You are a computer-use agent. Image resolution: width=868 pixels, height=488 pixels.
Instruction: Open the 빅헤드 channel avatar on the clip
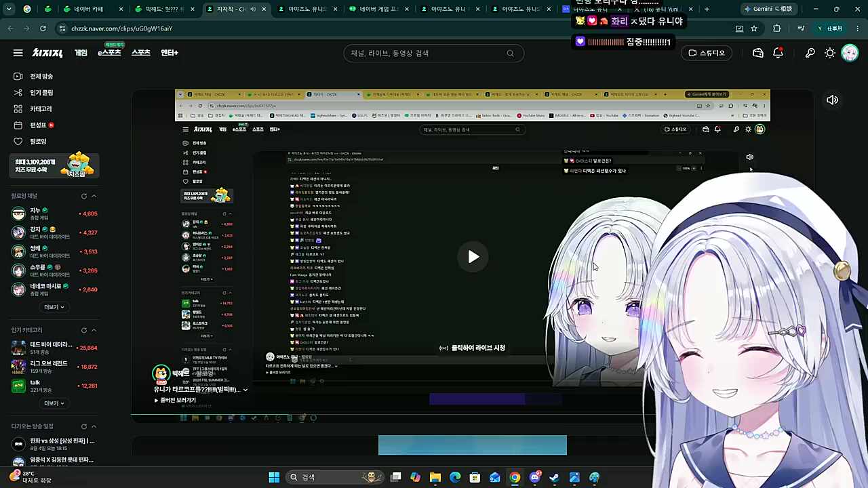click(x=161, y=373)
